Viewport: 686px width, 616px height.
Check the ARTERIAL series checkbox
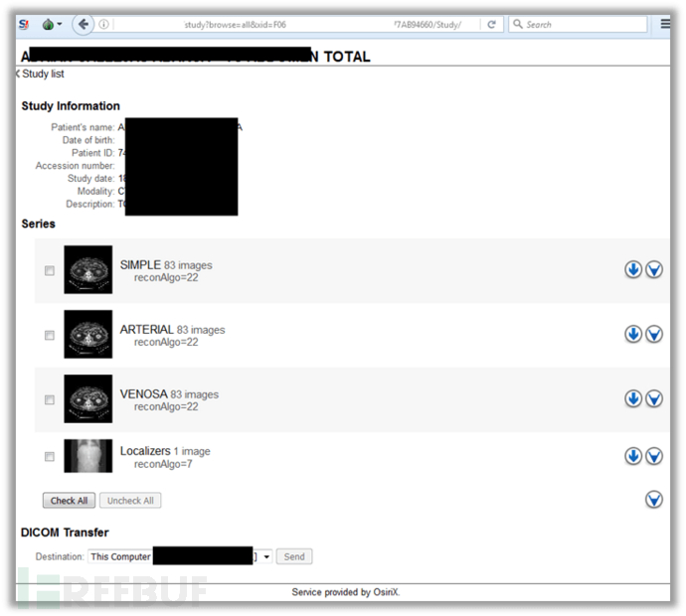pos(50,336)
